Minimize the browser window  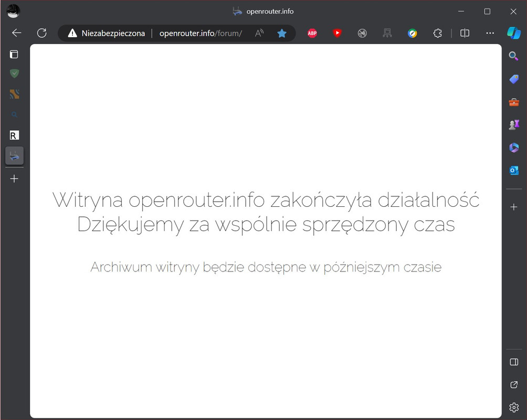pos(461,11)
